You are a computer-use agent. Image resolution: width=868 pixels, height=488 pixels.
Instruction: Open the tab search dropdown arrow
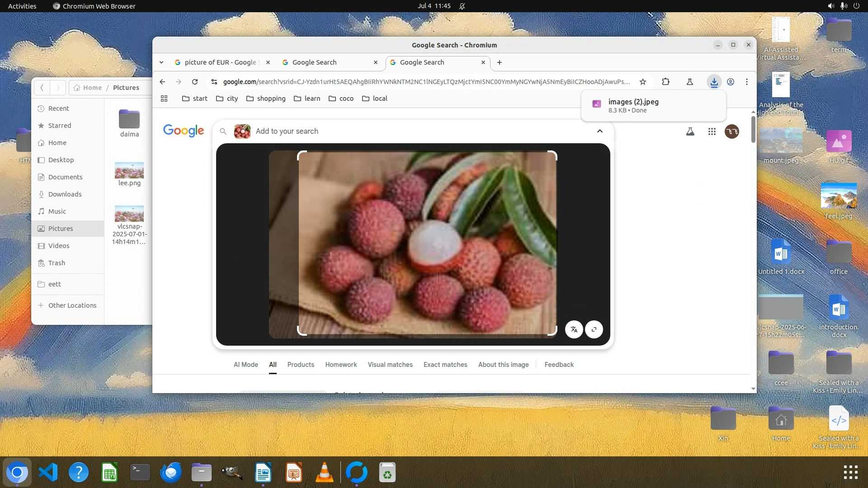(x=161, y=62)
